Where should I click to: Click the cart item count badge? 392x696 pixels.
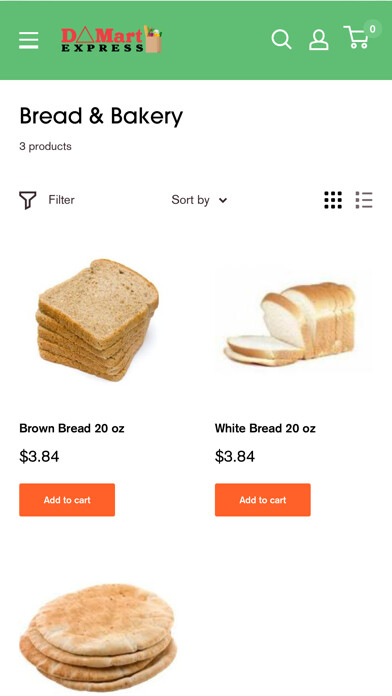pyautogui.click(x=372, y=29)
